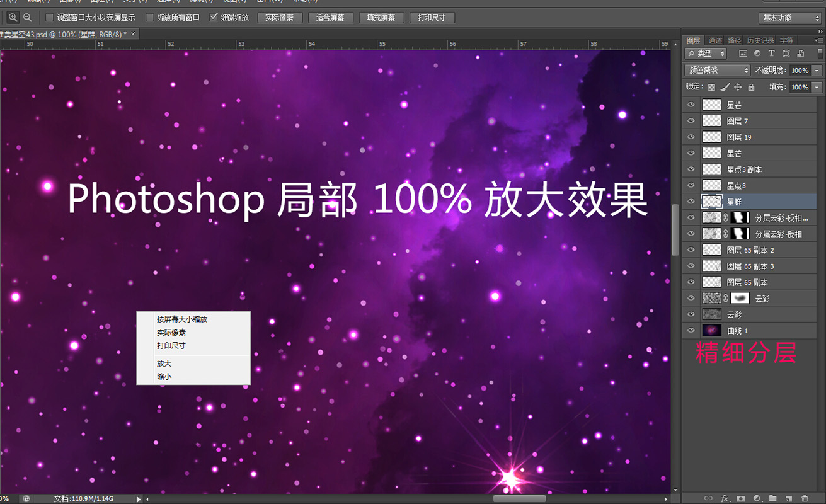Choose 缩小 from context menu
Viewport: 826px width, 504px height.
point(193,377)
